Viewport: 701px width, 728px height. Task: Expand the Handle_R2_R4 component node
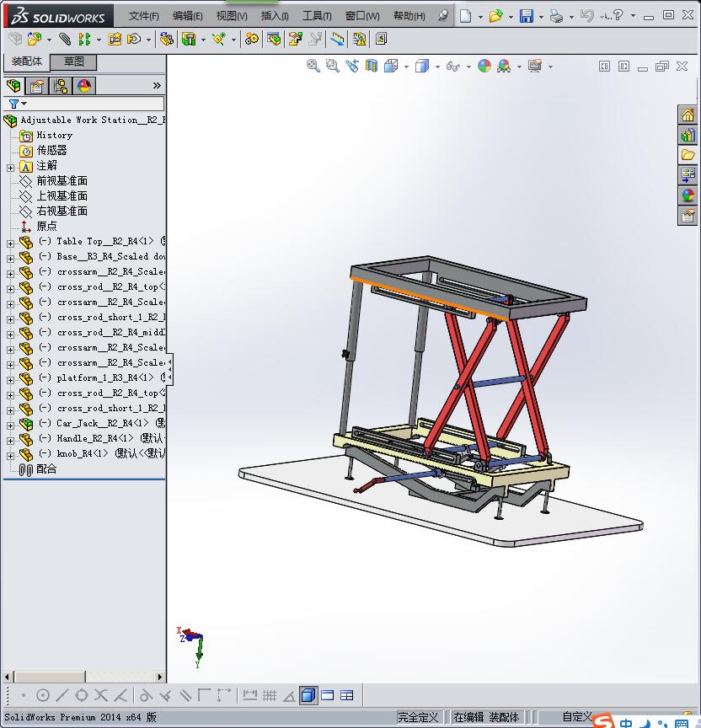pos(10,441)
